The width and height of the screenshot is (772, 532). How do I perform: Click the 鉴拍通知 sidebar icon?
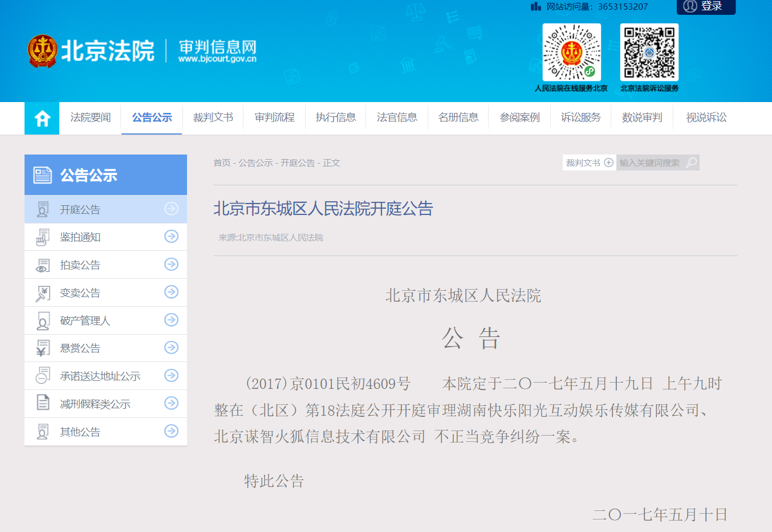click(43, 237)
